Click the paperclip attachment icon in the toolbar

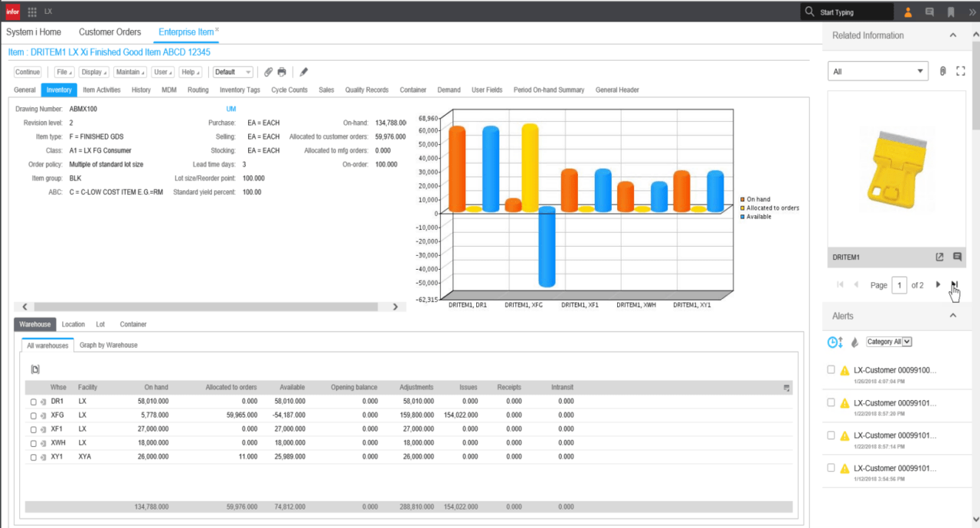pyautogui.click(x=268, y=72)
